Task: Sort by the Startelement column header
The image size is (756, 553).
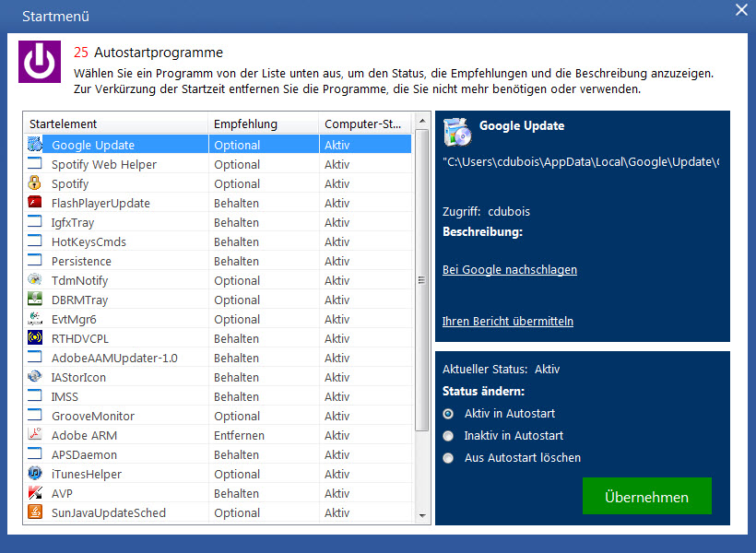Action: point(116,124)
